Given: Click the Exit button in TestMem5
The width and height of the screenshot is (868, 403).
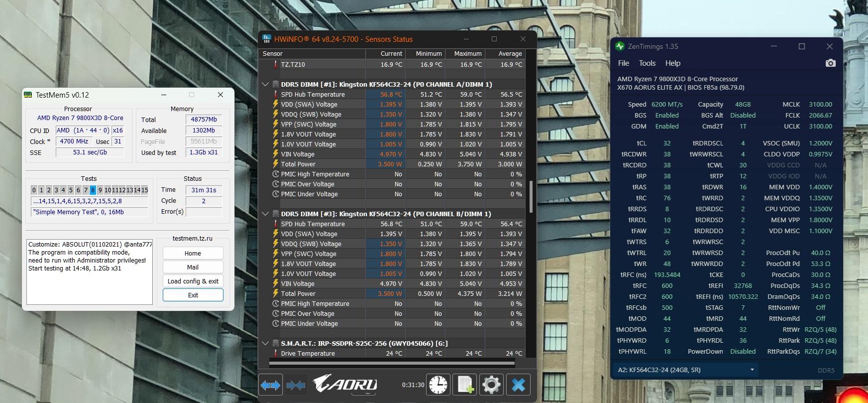Looking at the screenshot, I should (193, 295).
